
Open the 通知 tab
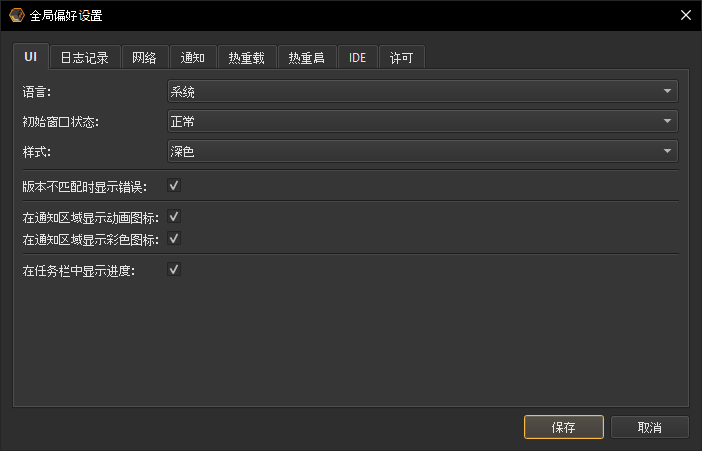[193, 58]
